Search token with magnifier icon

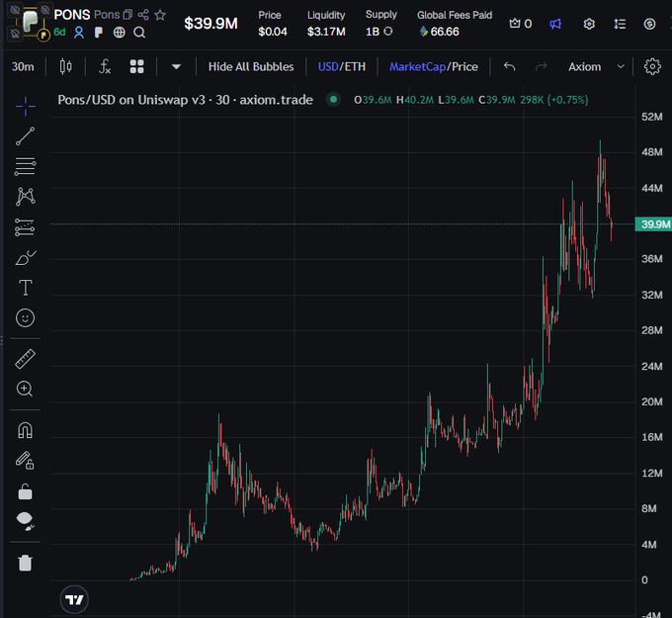139,33
